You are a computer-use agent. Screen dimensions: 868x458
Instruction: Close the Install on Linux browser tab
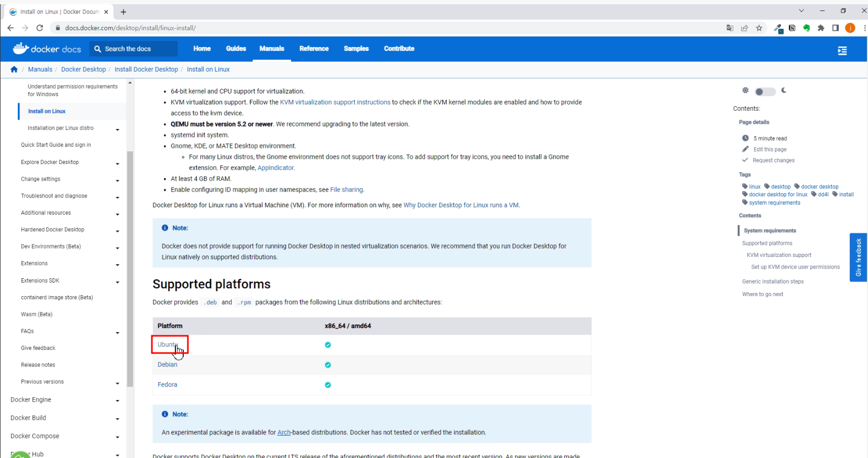pos(106,11)
